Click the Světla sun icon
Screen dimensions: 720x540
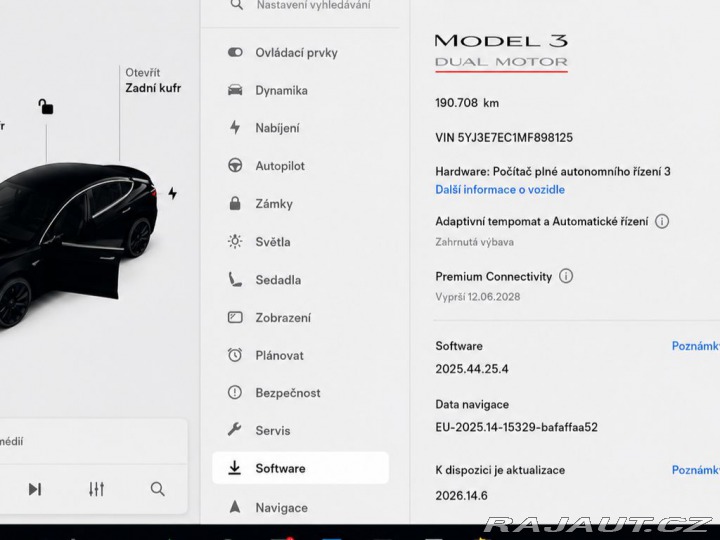[235, 241]
